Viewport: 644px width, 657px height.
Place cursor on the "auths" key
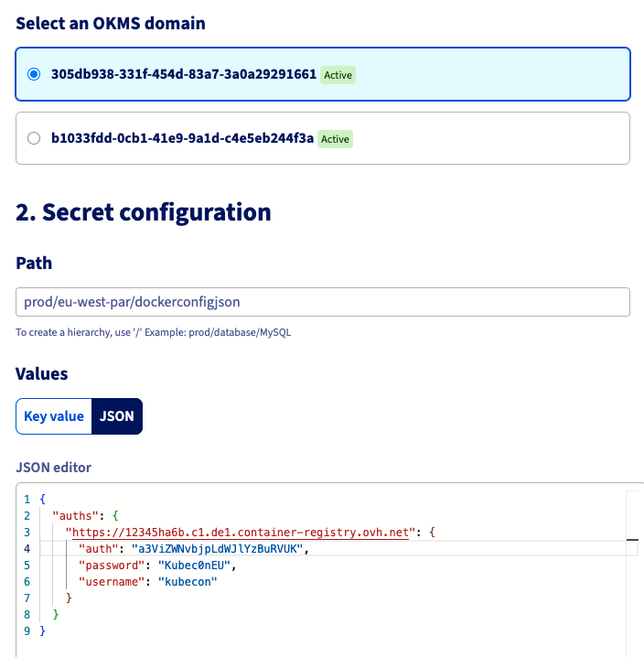(x=74, y=515)
